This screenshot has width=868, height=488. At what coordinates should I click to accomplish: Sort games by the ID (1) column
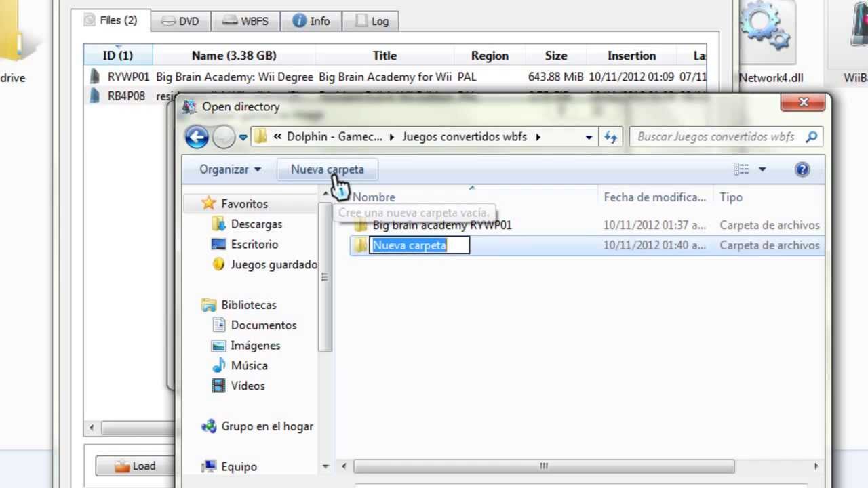[x=118, y=56]
